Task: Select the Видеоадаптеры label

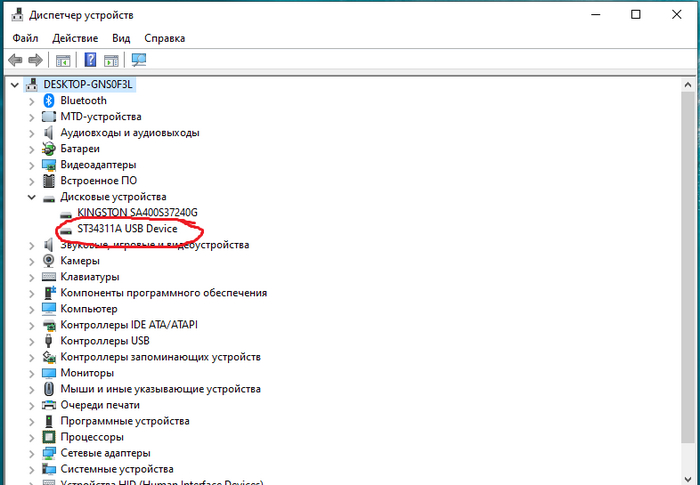Action: pyautogui.click(x=98, y=164)
